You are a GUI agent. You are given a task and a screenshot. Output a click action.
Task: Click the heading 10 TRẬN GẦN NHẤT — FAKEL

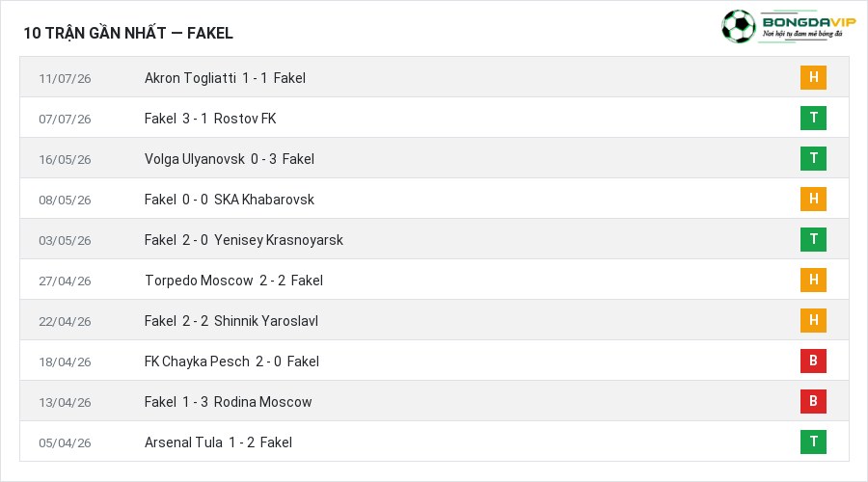tap(128, 33)
